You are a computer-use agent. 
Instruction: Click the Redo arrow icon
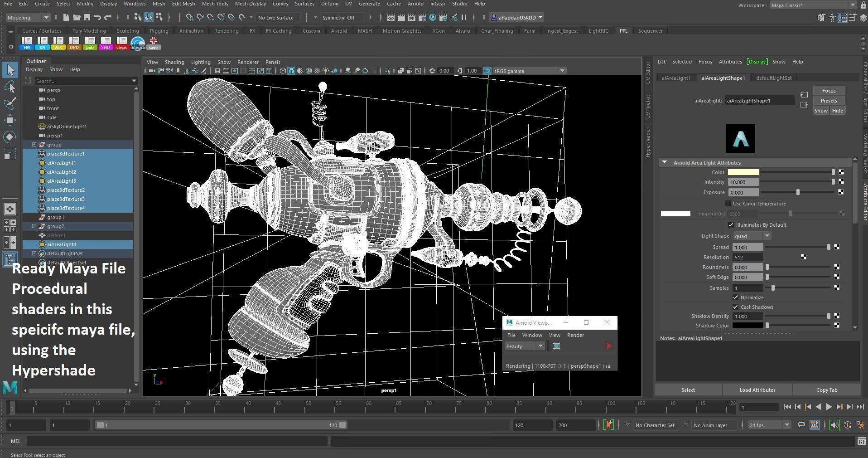tap(108, 18)
